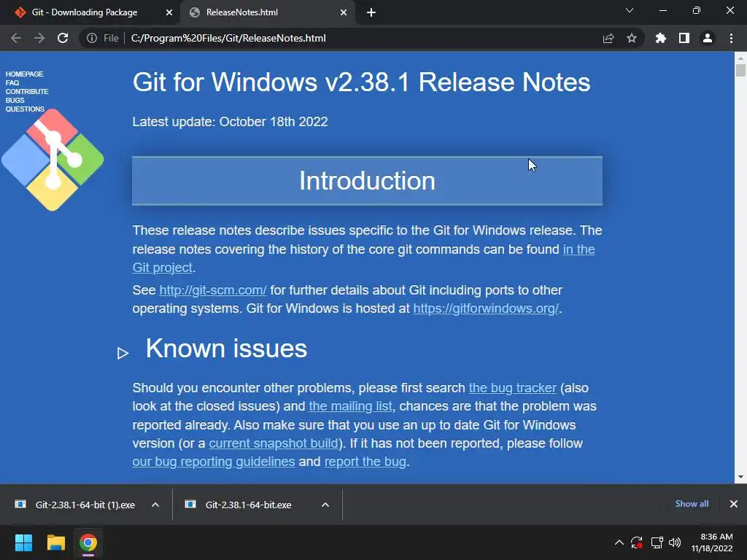
Task: Click the Git for Windows logo
Action: 53,160
